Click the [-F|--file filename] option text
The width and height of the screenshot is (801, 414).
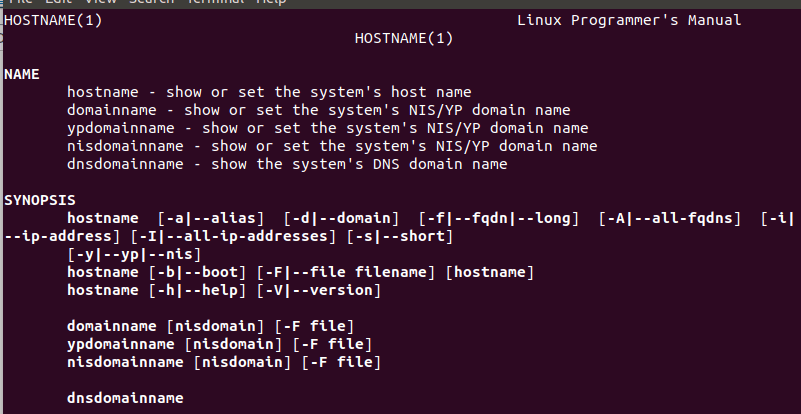pyautogui.click(x=346, y=272)
